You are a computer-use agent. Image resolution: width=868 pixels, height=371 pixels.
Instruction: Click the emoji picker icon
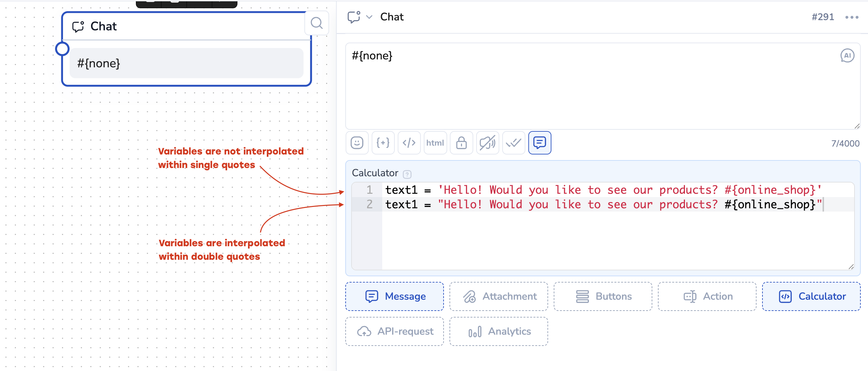[x=357, y=143]
